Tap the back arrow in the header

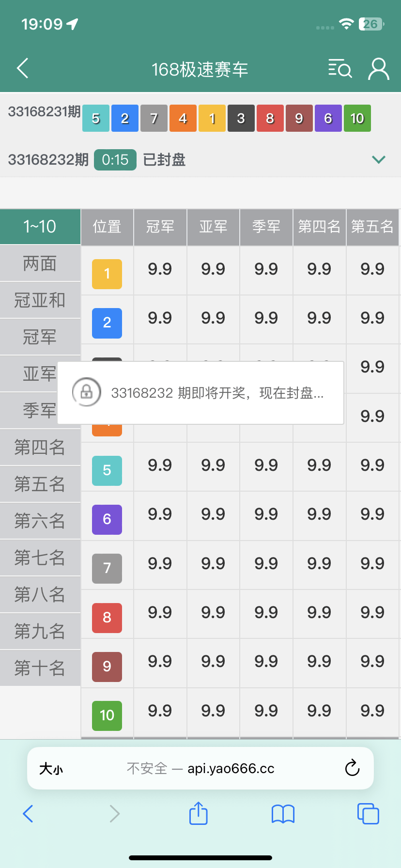pos(23,68)
